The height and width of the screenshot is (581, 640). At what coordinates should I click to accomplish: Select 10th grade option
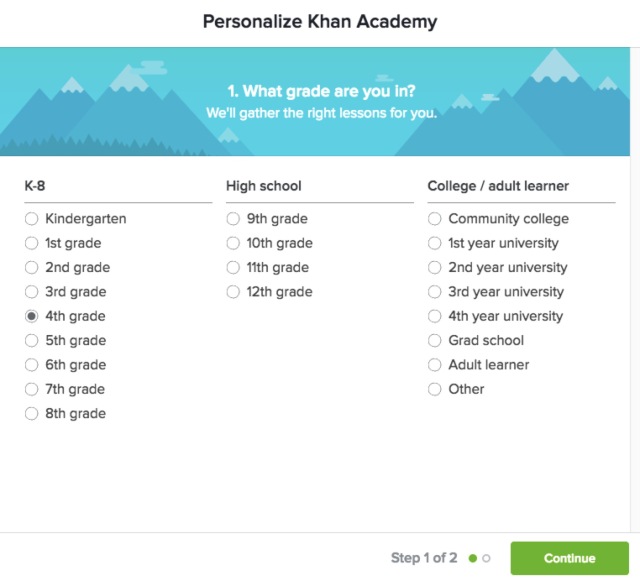click(233, 243)
